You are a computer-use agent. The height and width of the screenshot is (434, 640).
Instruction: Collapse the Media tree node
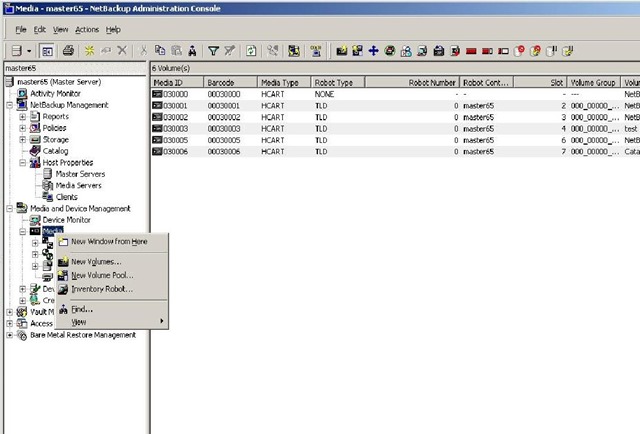(x=22, y=231)
